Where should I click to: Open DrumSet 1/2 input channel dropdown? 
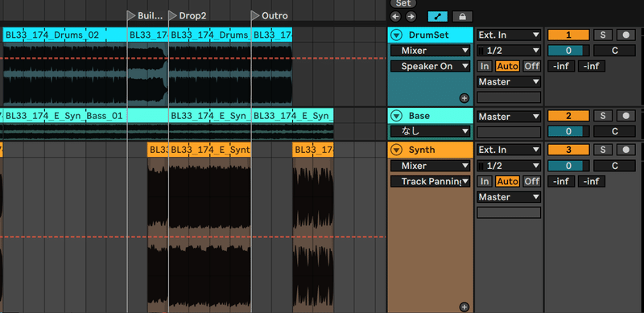pos(509,51)
